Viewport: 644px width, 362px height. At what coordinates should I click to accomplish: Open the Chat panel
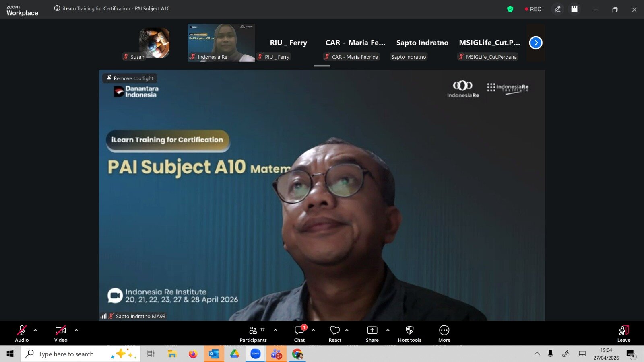tap(299, 333)
